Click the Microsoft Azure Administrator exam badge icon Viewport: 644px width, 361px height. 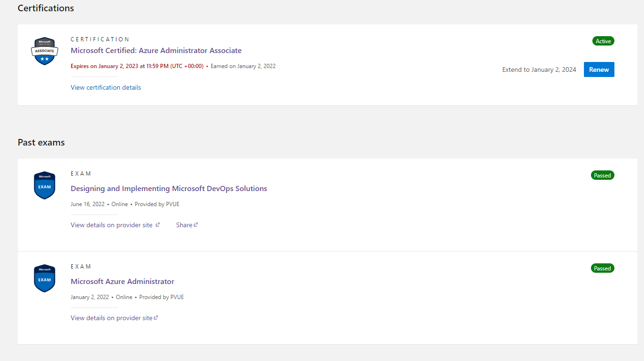45,278
